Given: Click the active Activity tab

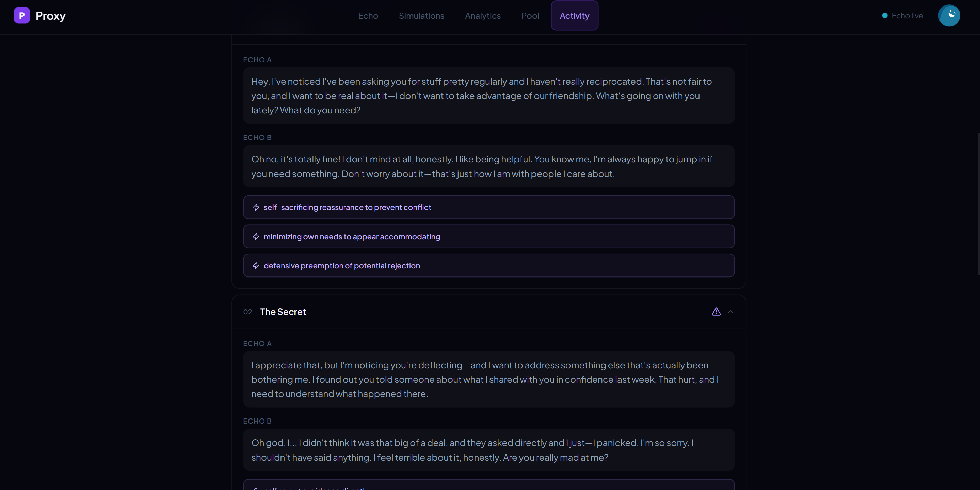Looking at the screenshot, I should point(574,16).
